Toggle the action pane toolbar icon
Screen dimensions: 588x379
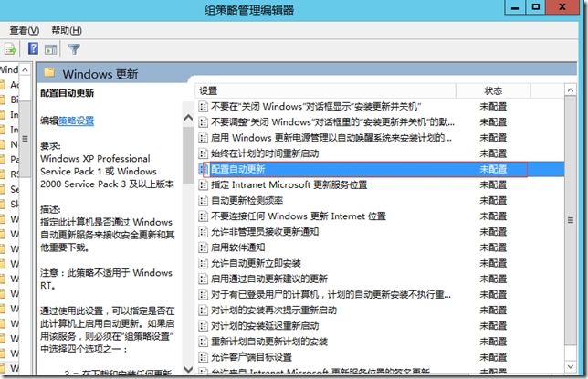(50, 49)
